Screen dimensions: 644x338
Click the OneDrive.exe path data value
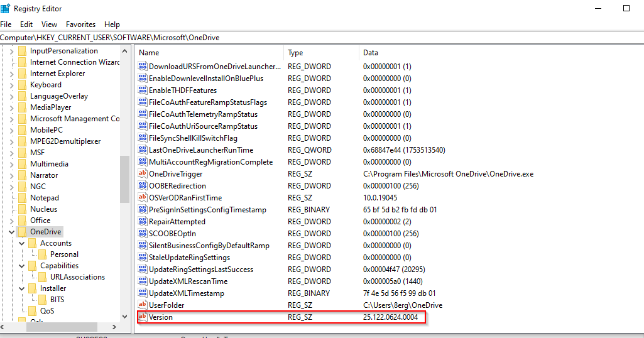tap(448, 174)
